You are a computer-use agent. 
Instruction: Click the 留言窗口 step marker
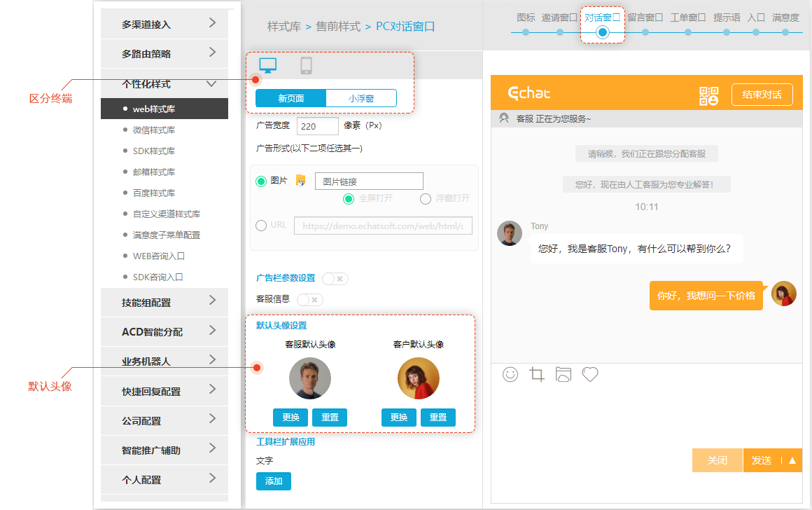click(645, 32)
